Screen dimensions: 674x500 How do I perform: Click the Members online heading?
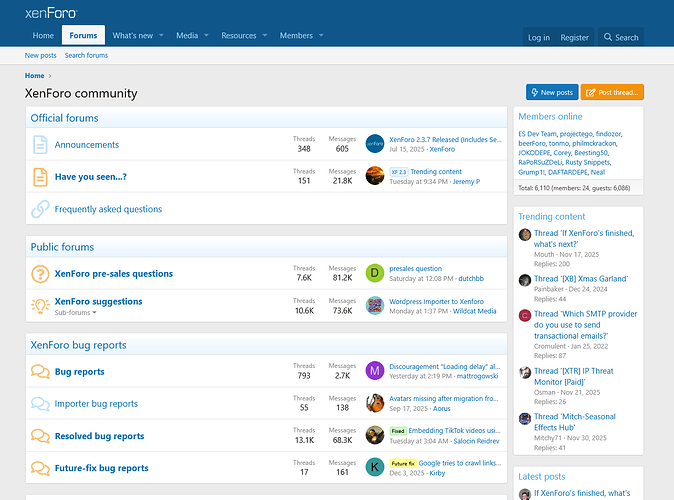coord(550,117)
